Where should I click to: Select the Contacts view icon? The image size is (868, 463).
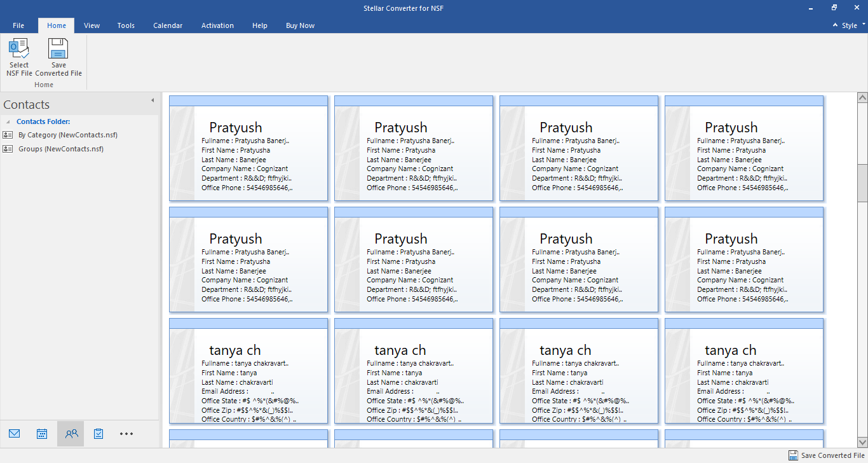pos(71,434)
